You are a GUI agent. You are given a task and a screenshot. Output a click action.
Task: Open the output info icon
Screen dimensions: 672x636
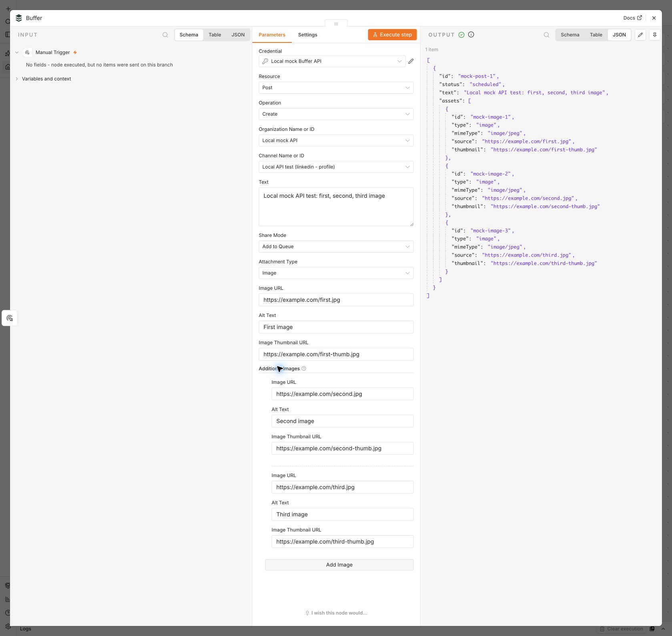tap(471, 35)
